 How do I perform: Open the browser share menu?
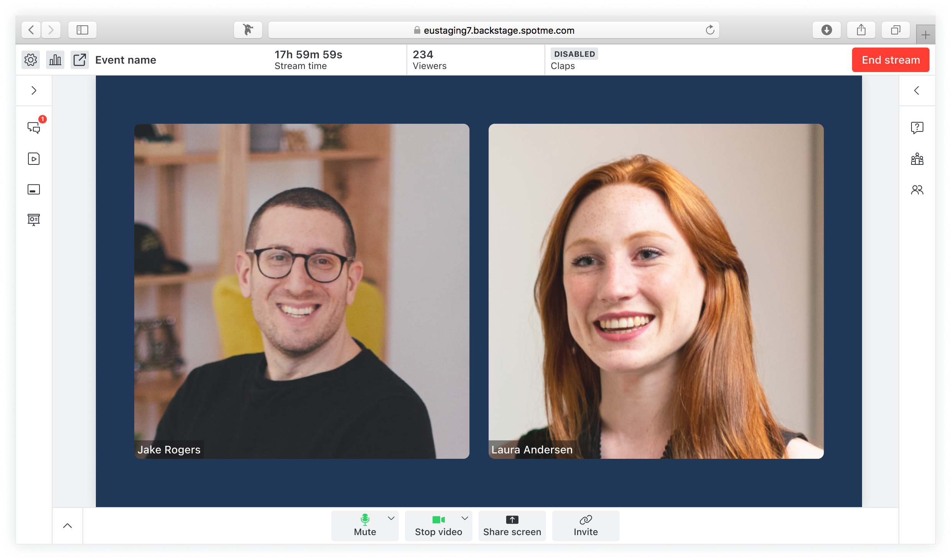tap(861, 30)
